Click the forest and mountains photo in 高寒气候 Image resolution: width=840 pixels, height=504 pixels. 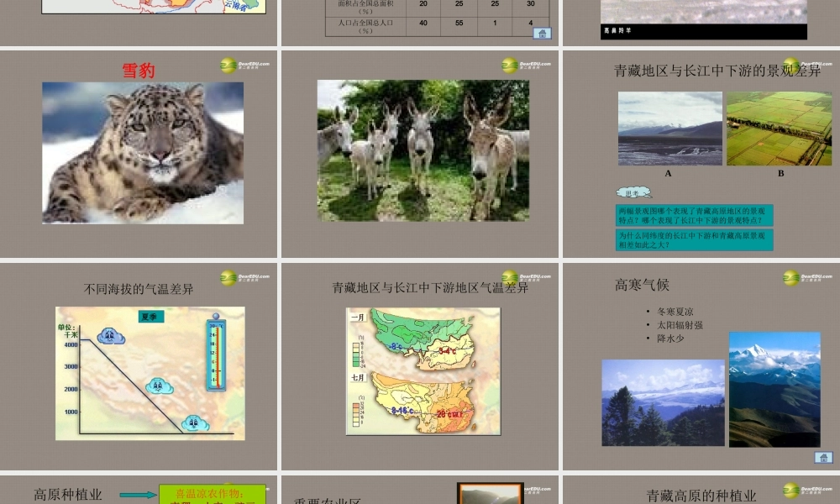(663, 402)
